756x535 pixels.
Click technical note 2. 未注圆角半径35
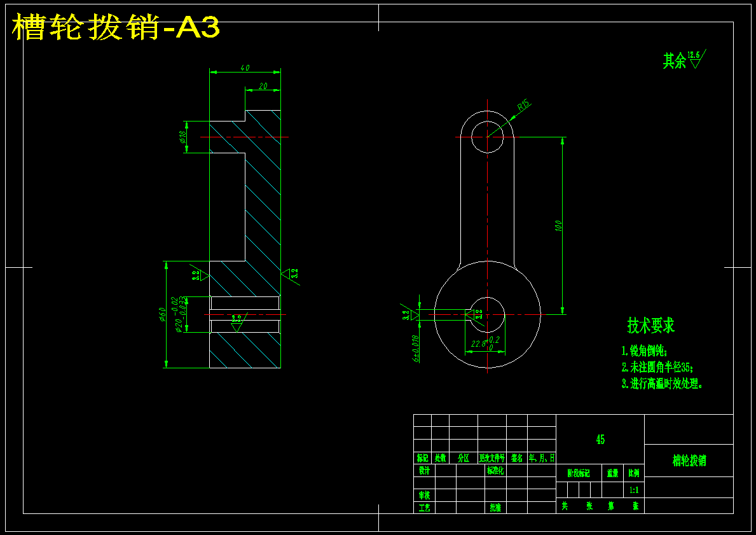click(657, 368)
